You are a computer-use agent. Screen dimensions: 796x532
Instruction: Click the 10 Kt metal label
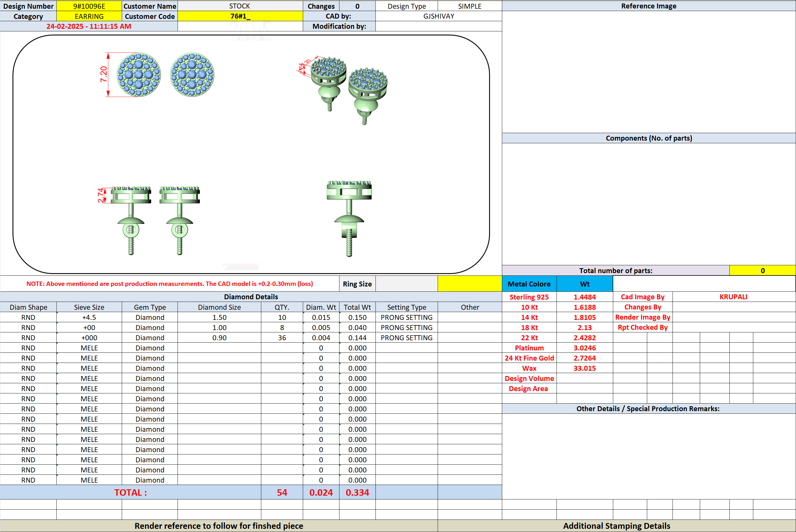click(x=529, y=307)
